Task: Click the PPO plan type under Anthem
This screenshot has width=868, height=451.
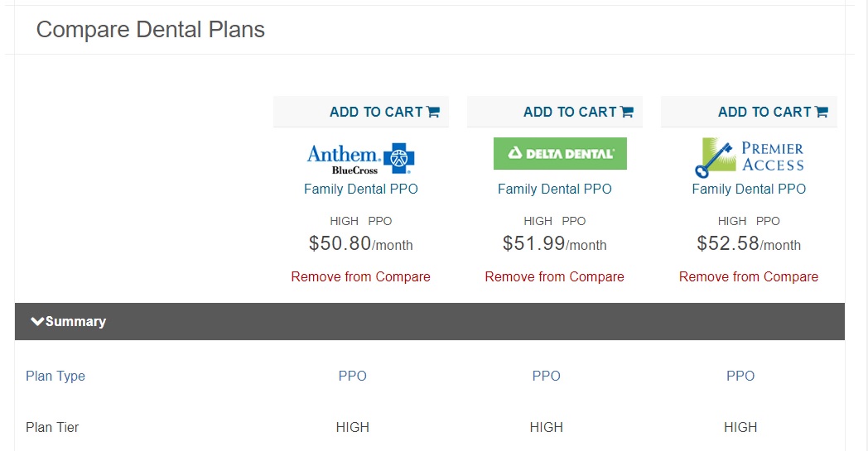Action: [x=353, y=377]
